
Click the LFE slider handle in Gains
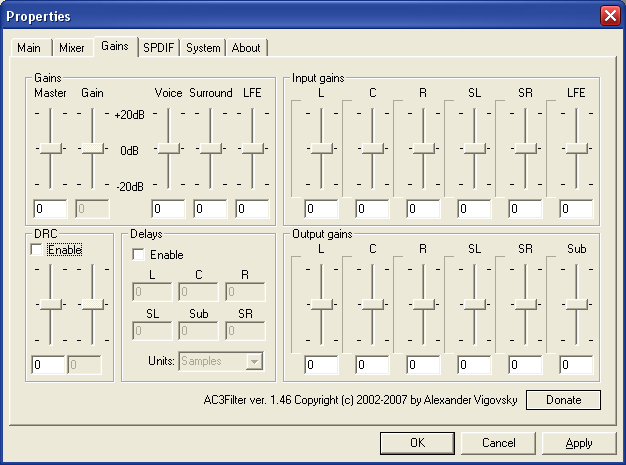coord(252,148)
